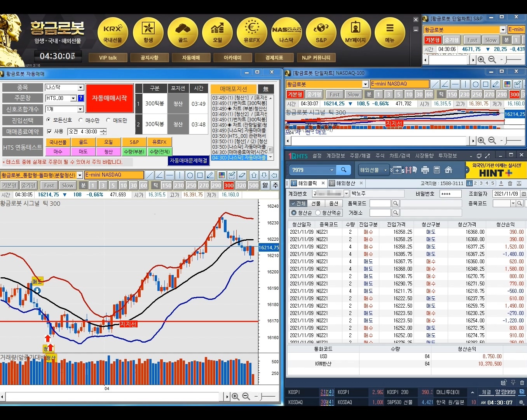This screenshot has width=527, height=420.
Task: Click the 국내선물 HTS test button
Action: click(58, 142)
